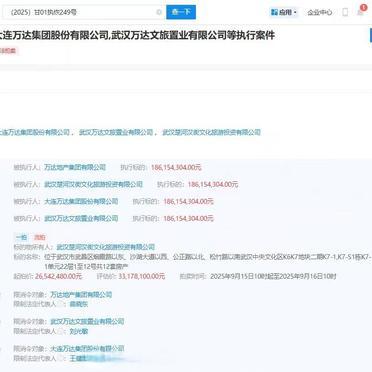Open 被执行人 万达地产集团有限公司 link
The image size is (372, 372).
[75, 167]
